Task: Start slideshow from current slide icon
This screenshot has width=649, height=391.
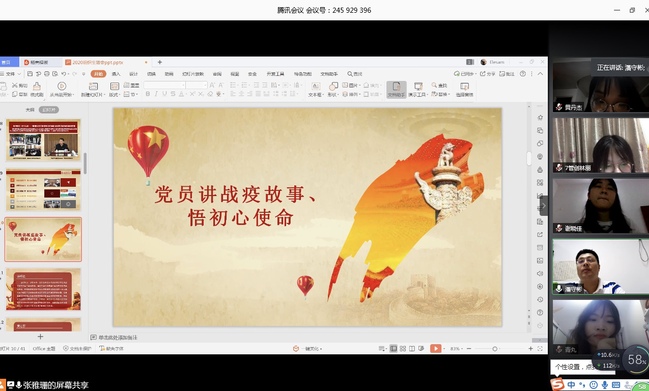Action: 62,86
